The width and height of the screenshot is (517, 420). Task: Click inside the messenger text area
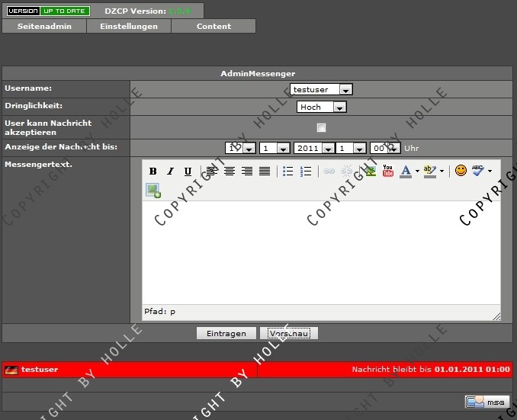320,252
